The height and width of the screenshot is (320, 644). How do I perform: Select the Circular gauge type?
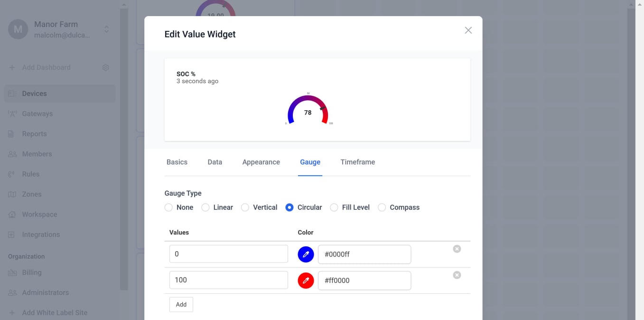[289, 207]
